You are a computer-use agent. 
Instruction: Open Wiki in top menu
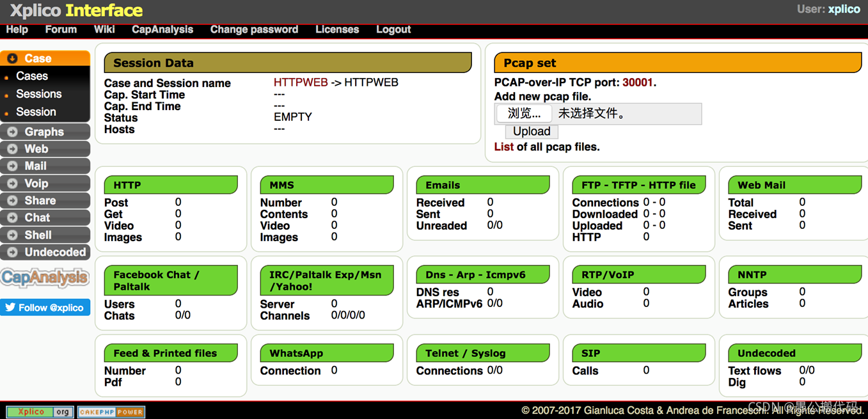pos(104,29)
